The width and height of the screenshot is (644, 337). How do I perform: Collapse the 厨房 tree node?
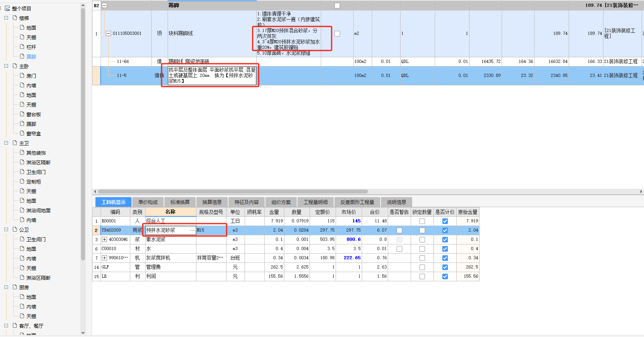pos(6,287)
